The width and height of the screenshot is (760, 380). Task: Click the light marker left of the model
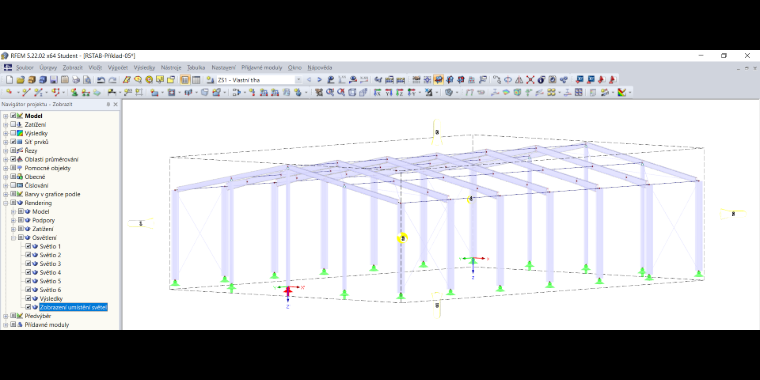pos(141,223)
